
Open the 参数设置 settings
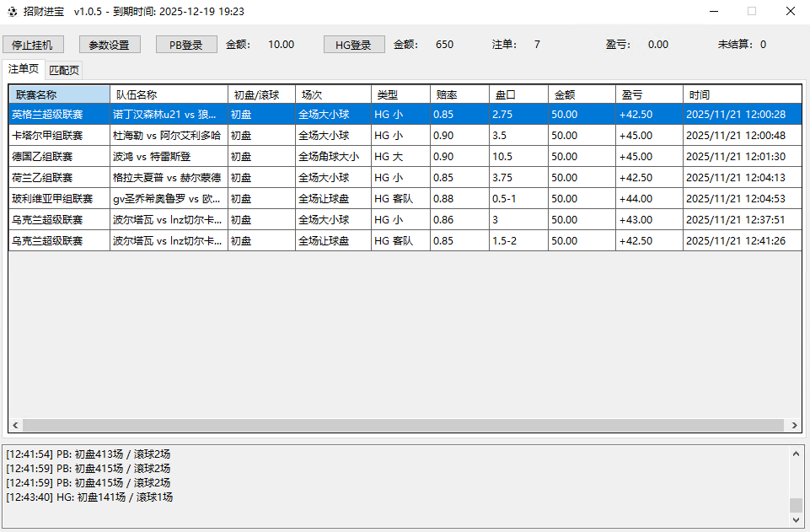click(x=110, y=44)
